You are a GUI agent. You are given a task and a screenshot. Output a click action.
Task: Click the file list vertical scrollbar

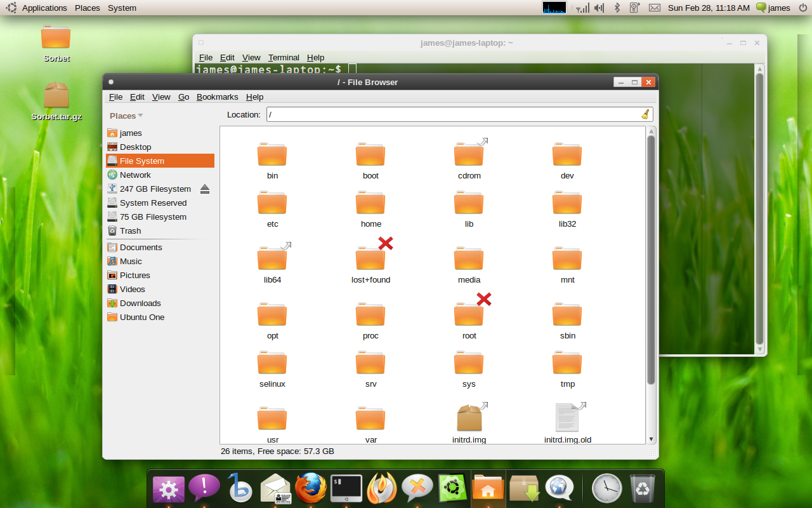point(651,260)
